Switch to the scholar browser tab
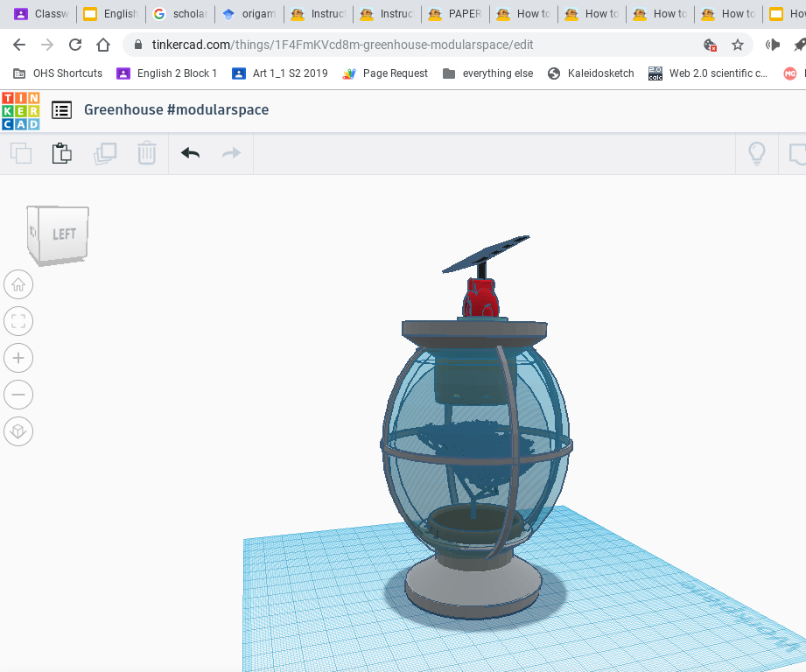806x672 pixels. (184, 14)
